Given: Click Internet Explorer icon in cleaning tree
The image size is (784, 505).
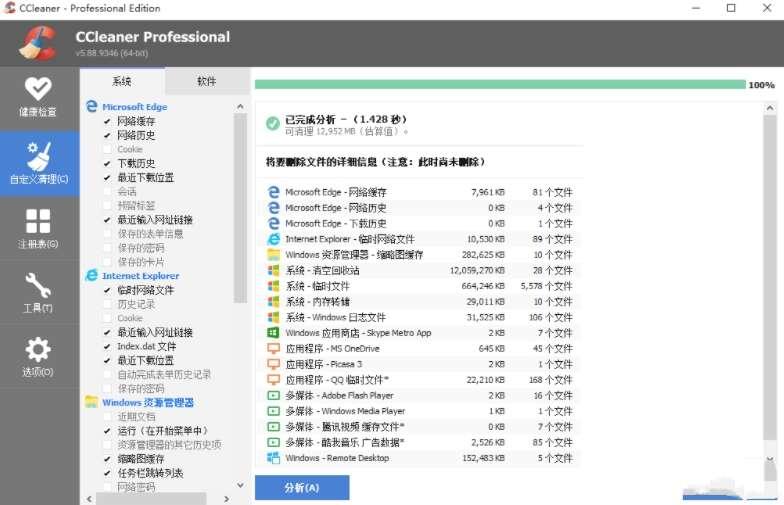Looking at the screenshot, I should tap(92, 275).
